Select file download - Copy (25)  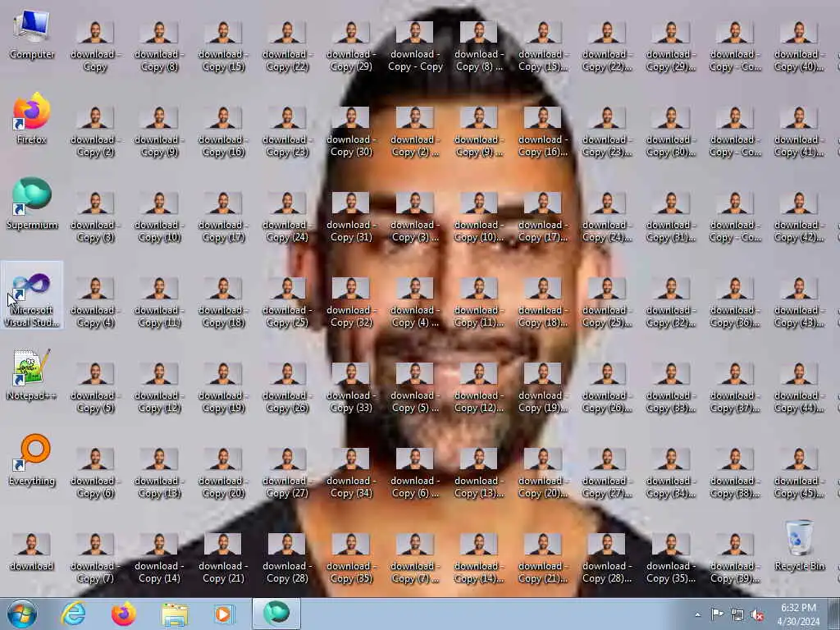point(287,303)
